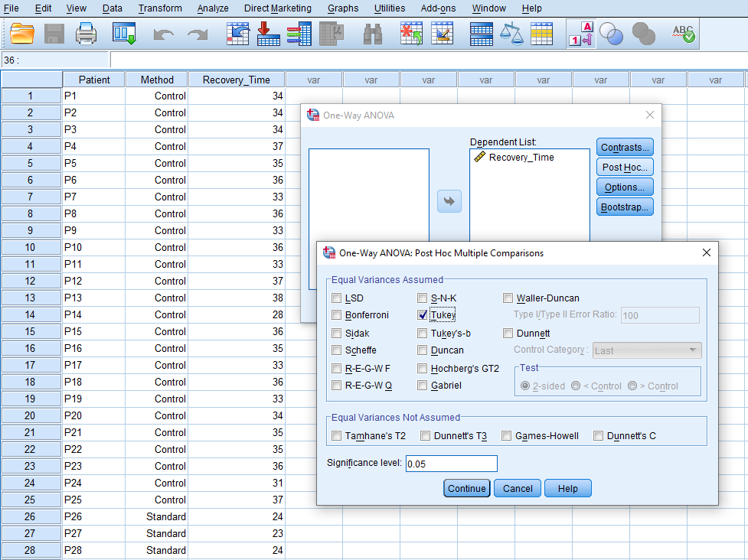
Task: Close the Post Hoc Multiple Comparisons dialog
Action: pyautogui.click(x=707, y=252)
